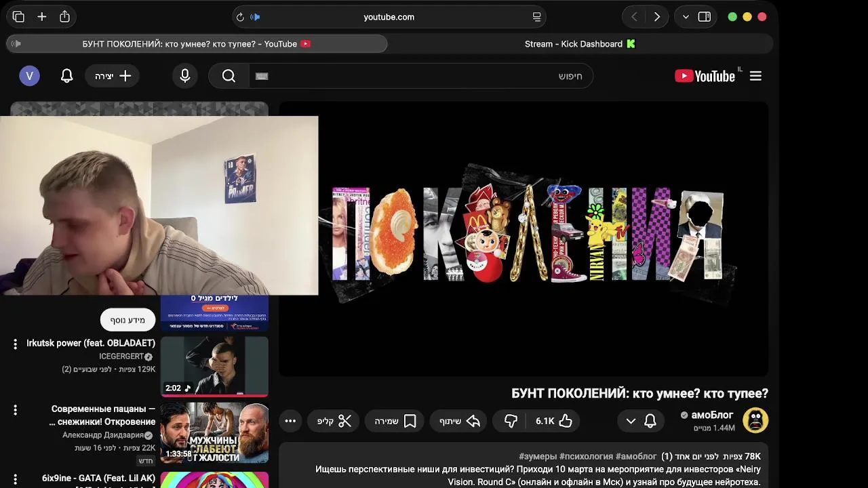Click the video title БУНТ ПОКОЛЕНИЙ
868x488 pixels.
pos(639,393)
